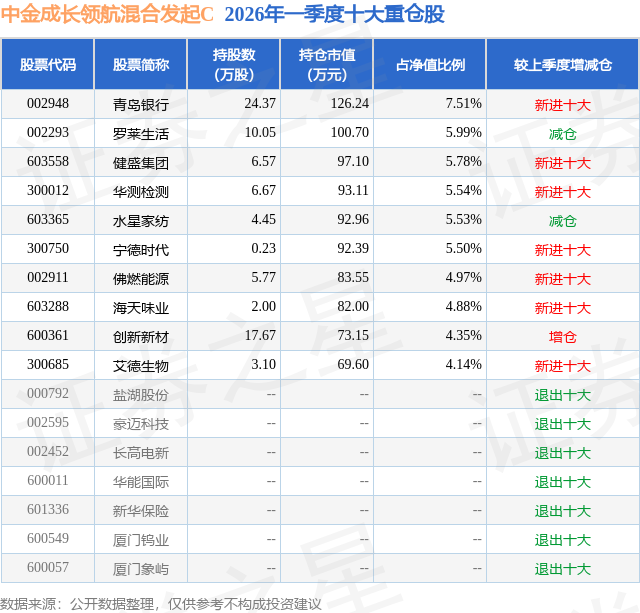Click 退出十大 in 长高电新 row
Image resolution: width=640 pixels, height=613 pixels.
click(563, 453)
